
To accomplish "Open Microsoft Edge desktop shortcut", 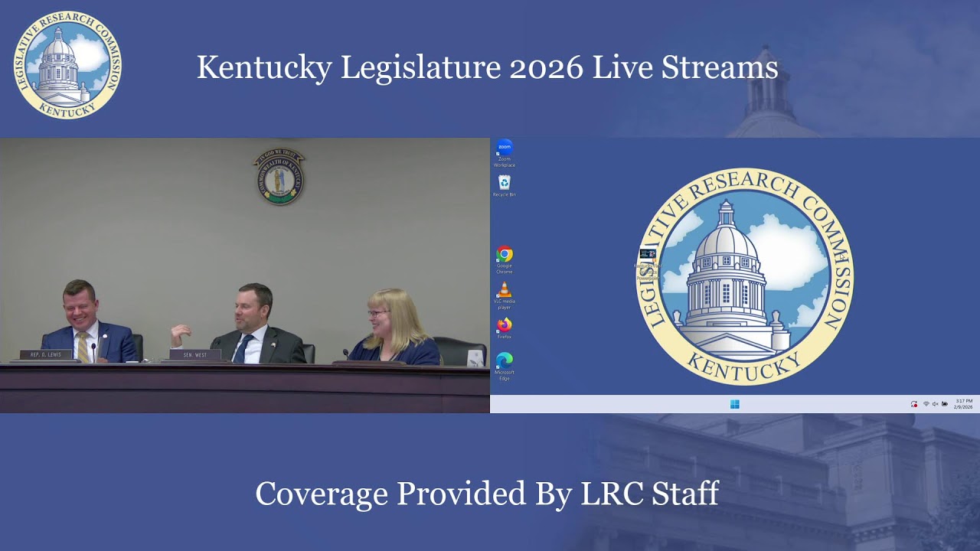I will point(504,367).
